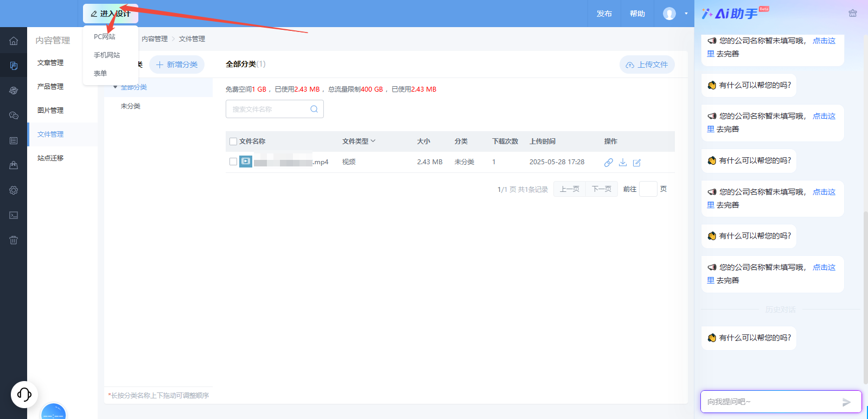Image resolution: width=868 pixels, height=419 pixels.
Task: Open 产品管理 in the content menu
Action: pos(50,87)
